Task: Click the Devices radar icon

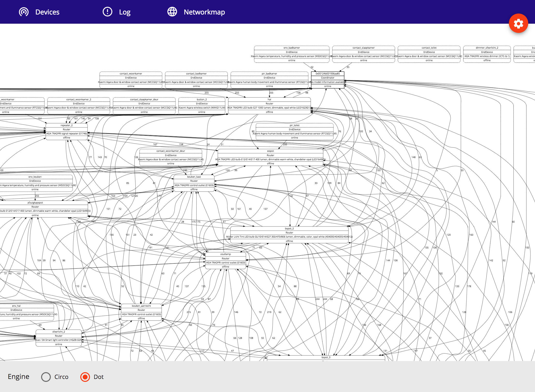Action: 24,12
